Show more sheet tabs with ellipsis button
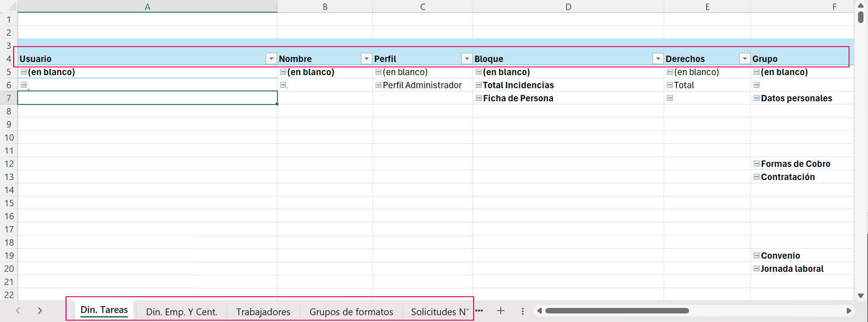The height and width of the screenshot is (322, 868). tap(479, 311)
